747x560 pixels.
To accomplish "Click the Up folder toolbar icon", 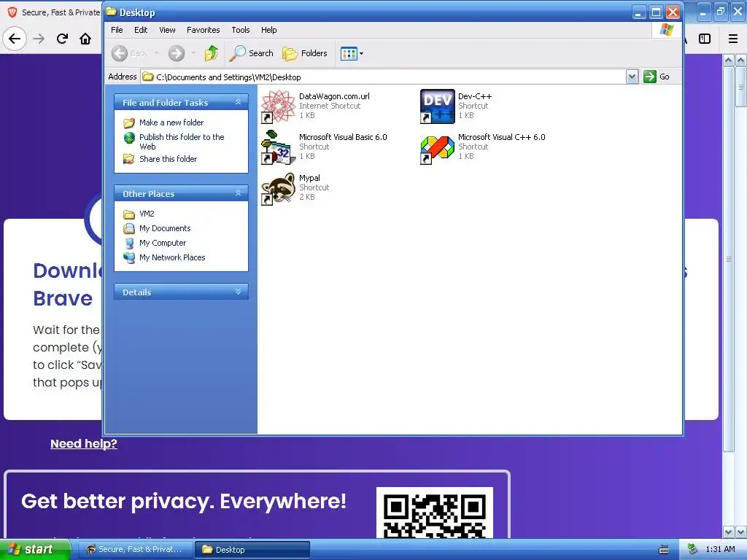I will tap(212, 53).
